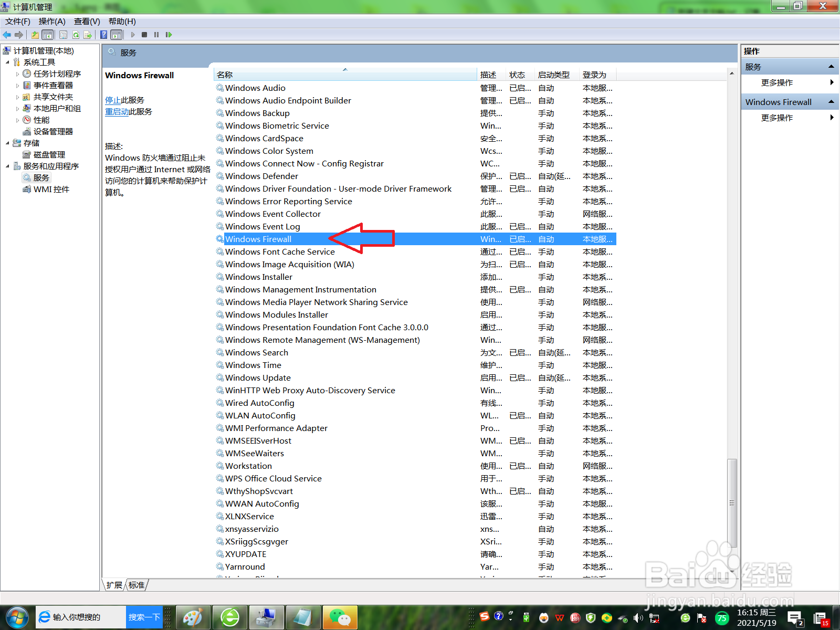Click the Pause Service toolbar icon
Image resolution: width=840 pixels, height=630 pixels.
tap(156, 35)
